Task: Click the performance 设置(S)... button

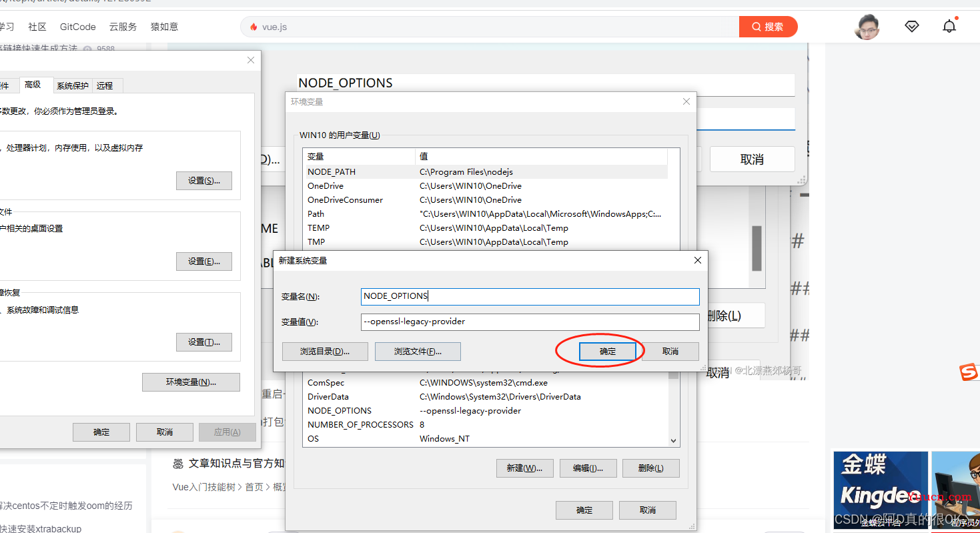Action: click(x=204, y=181)
